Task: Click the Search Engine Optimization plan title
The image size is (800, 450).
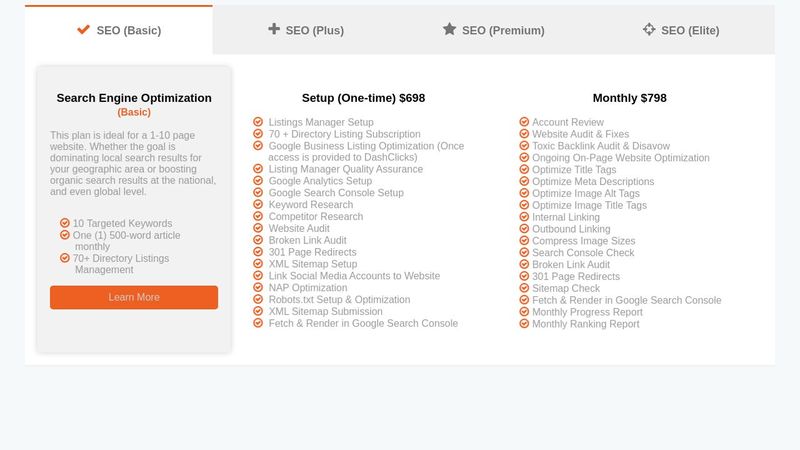Action: (x=134, y=98)
